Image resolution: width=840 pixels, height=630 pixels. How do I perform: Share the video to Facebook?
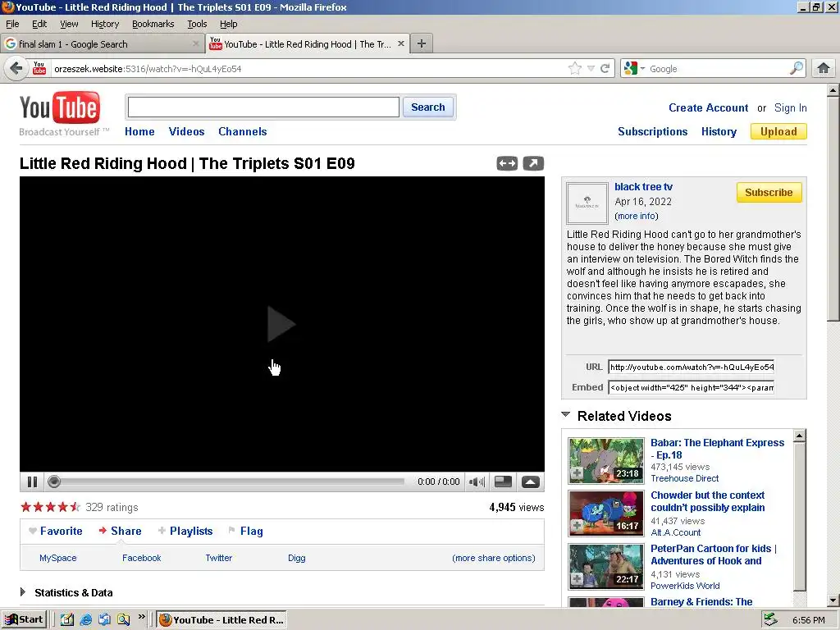pos(141,558)
